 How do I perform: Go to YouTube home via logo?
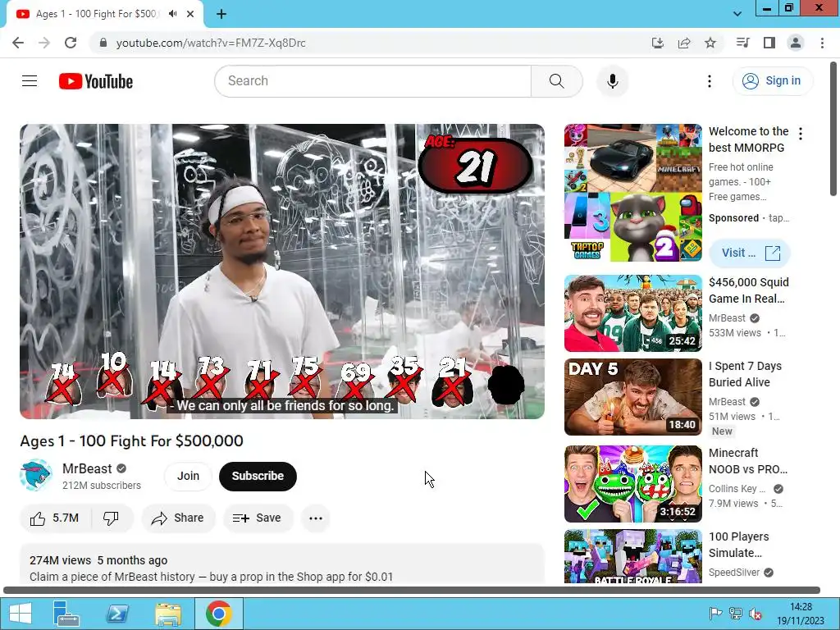pos(96,81)
